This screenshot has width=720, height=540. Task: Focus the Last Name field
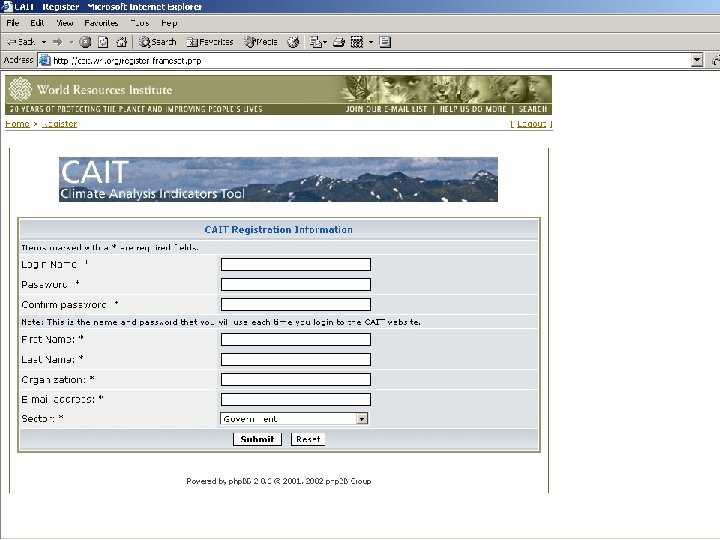[296, 360]
